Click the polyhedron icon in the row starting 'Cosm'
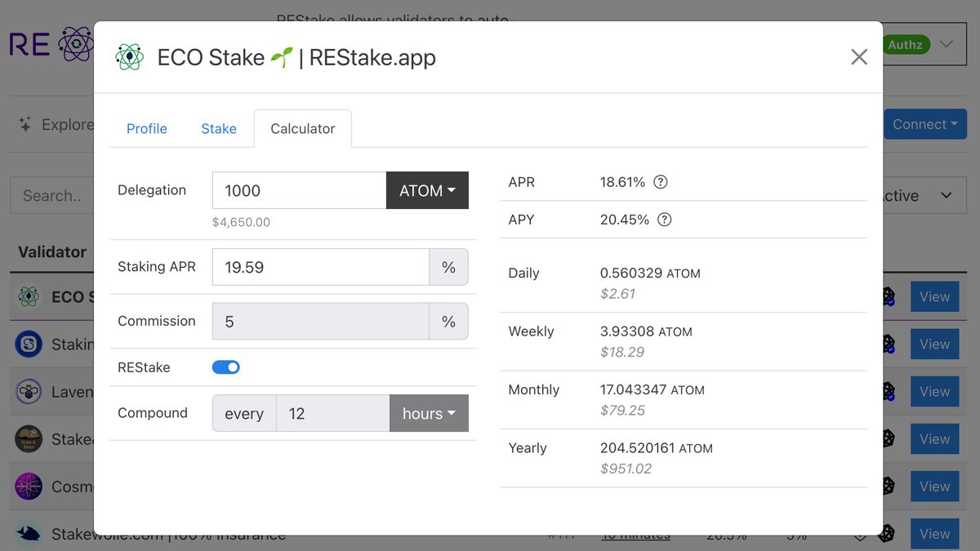The image size is (980, 551). pos(887,486)
